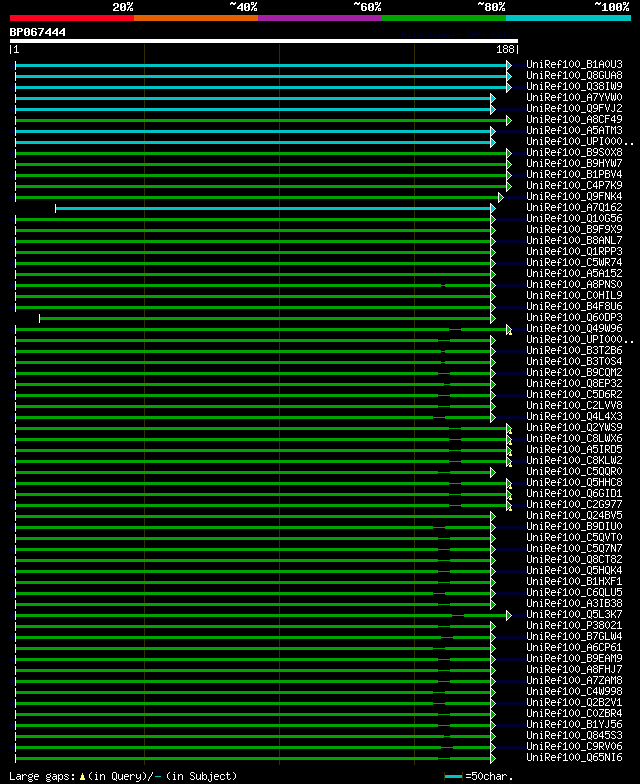Click the BP067444 query name
This screenshot has height=784, width=640.
(38, 32)
